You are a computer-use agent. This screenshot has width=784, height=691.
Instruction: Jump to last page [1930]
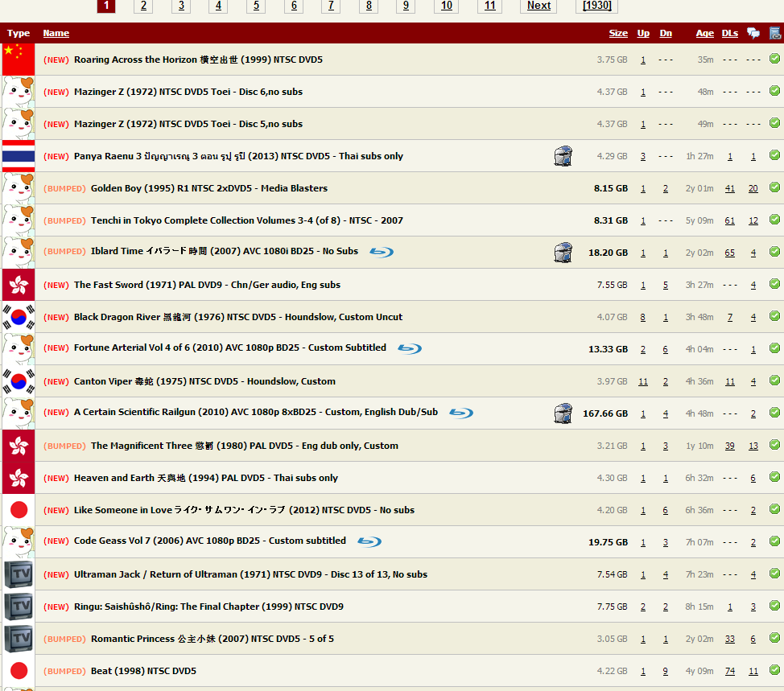point(597,6)
